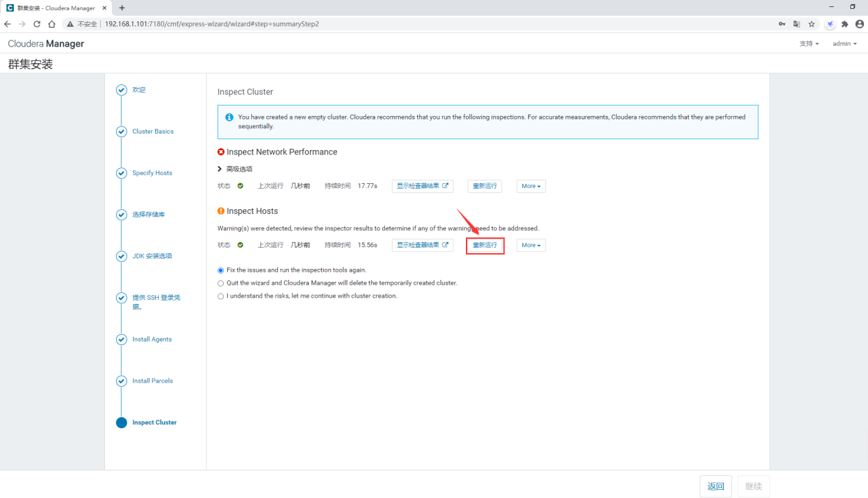Select Fix the issues and run again
This screenshot has width=868, height=498.
tap(220, 270)
